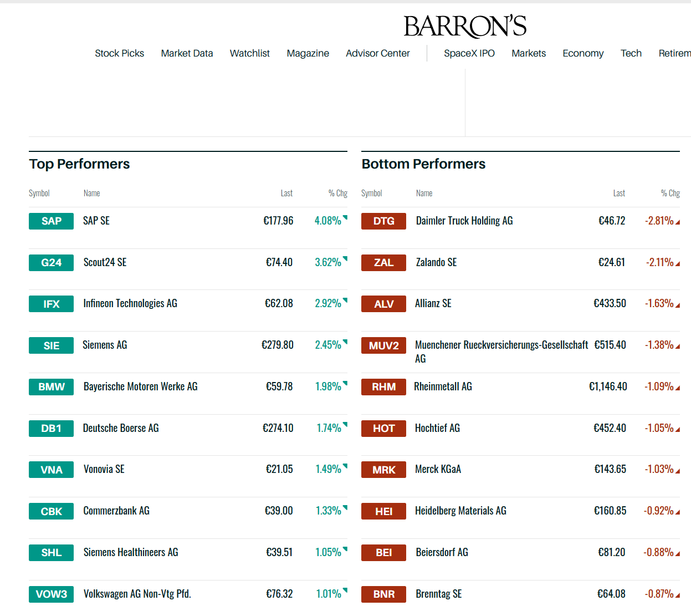Screen dimensions: 691x616
Task: Open the Zalando SE stock link
Action: pyautogui.click(x=436, y=262)
